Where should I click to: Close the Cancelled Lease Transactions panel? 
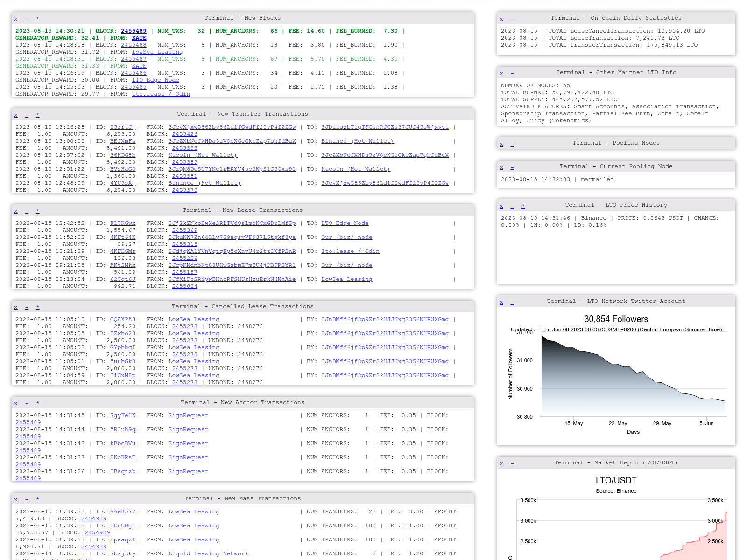16,308
